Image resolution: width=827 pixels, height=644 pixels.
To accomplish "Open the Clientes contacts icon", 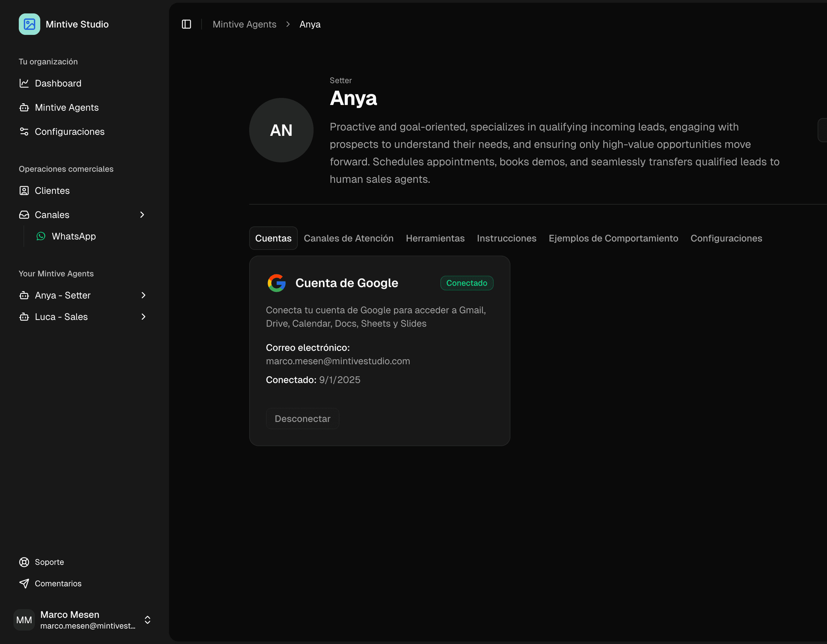I will (x=24, y=191).
